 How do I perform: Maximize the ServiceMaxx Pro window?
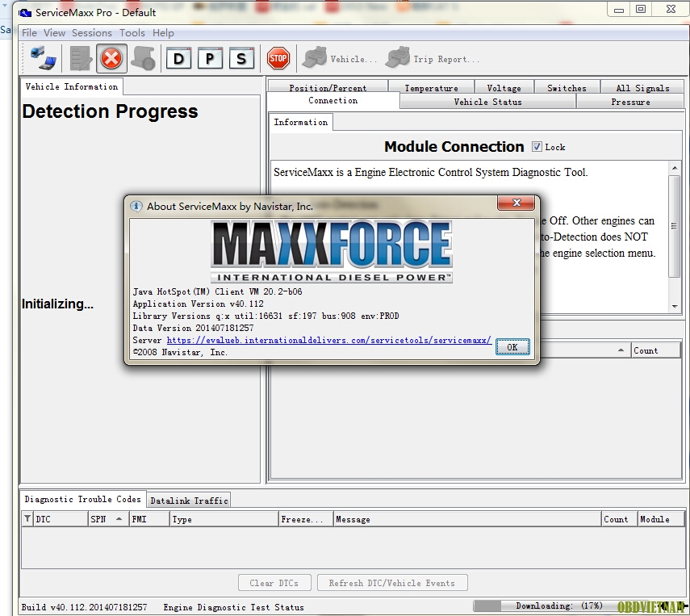pyautogui.click(x=641, y=9)
